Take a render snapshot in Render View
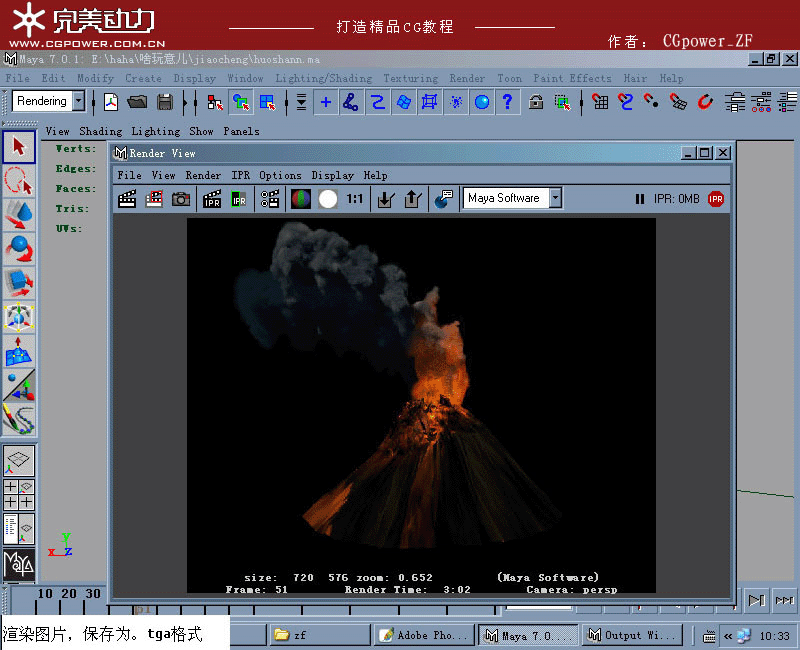The width and height of the screenshot is (800, 650). [180, 198]
